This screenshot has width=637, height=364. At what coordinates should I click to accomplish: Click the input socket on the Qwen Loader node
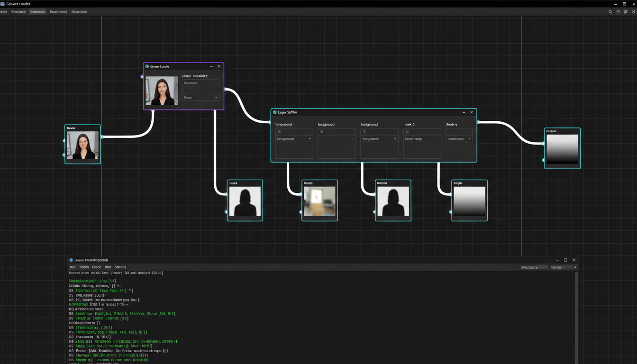142,76
